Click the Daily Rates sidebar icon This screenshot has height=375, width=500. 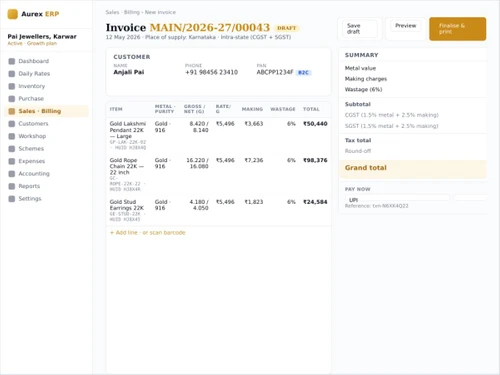[x=12, y=74]
